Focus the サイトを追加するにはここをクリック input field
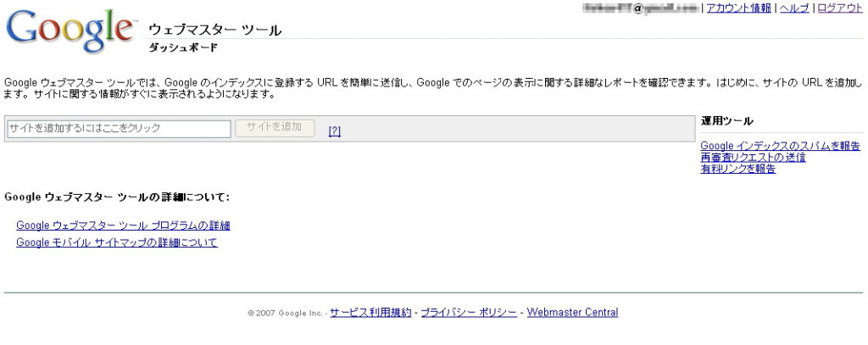 pos(119,129)
